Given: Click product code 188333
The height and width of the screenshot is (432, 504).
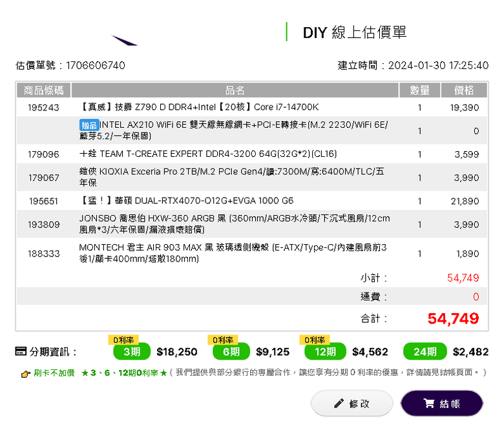Looking at the screenshot, I should click(x=44, y=254).
